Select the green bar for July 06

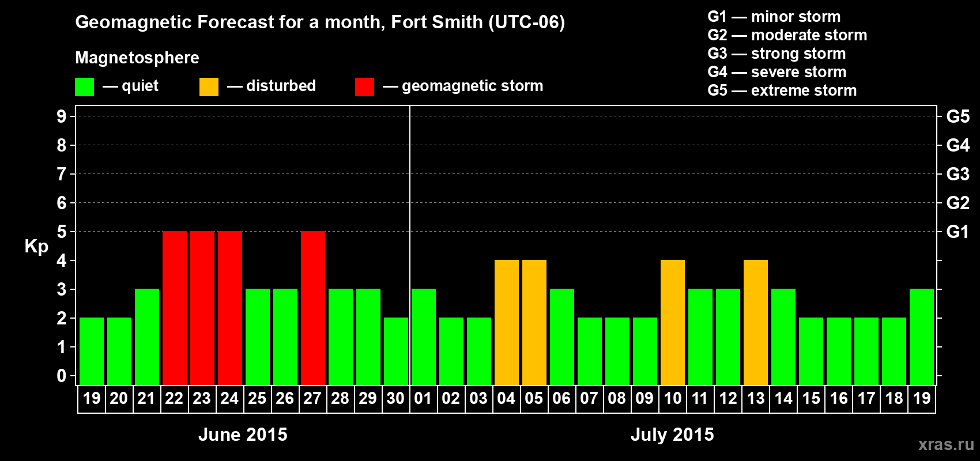[x=562, y=337]
